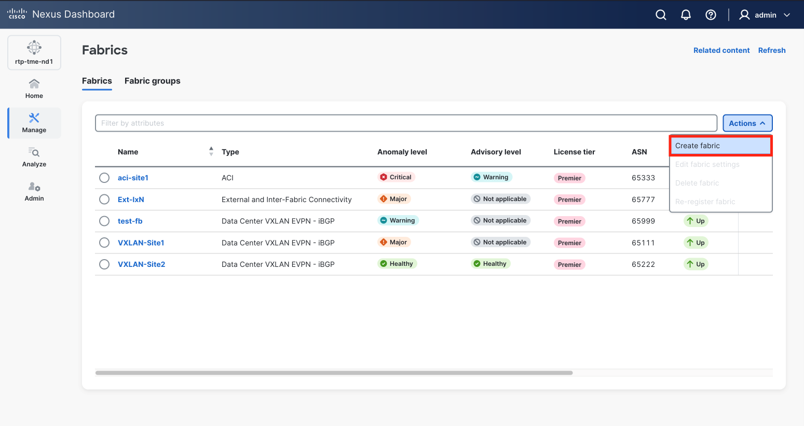Click the Premier license badge for aci-site1
The image size is (804, 426).
[x=569, y=178]
